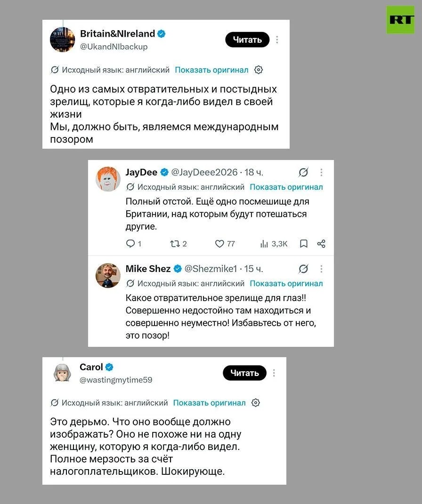Open view stats showing 3,3K
The width and height of the screenshot is (422, 504).
pos(274,244)
